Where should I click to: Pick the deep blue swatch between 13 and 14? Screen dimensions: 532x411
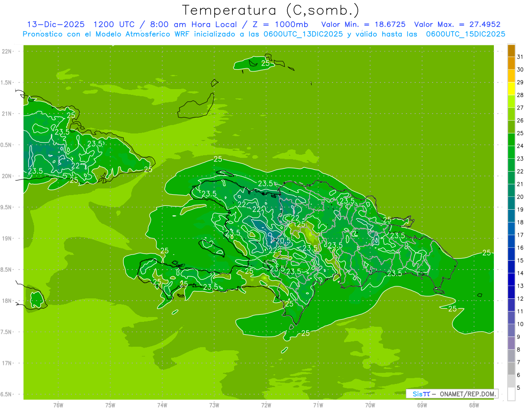point(511,279)
